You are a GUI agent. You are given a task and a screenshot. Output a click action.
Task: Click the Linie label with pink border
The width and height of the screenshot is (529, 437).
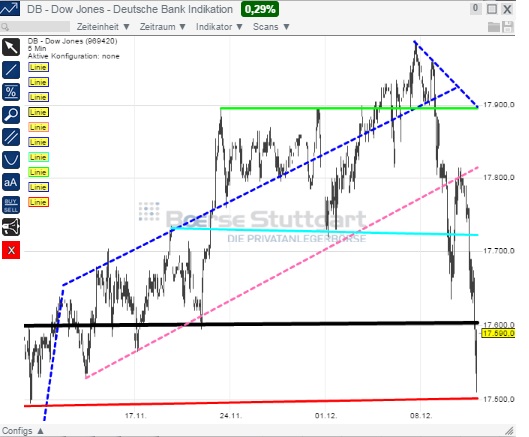click(x=38, y=127)
